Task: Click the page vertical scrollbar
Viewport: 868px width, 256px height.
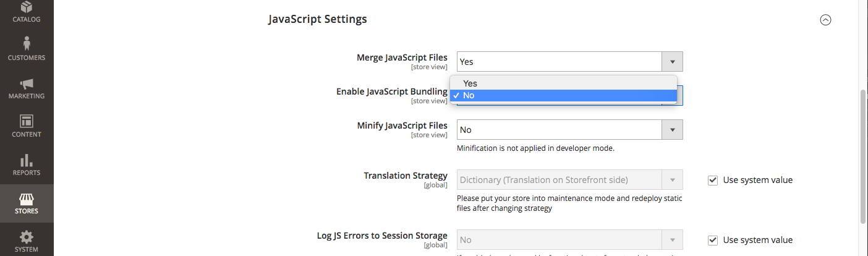Action: pos(863,155)
